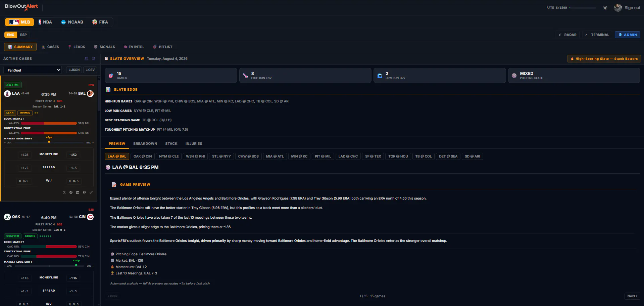Image resolution: width=644 pixels, height=306 pixels.
Task: Open the user avatar profile picture
Action: pyautogui.click(x=617, y=8)
